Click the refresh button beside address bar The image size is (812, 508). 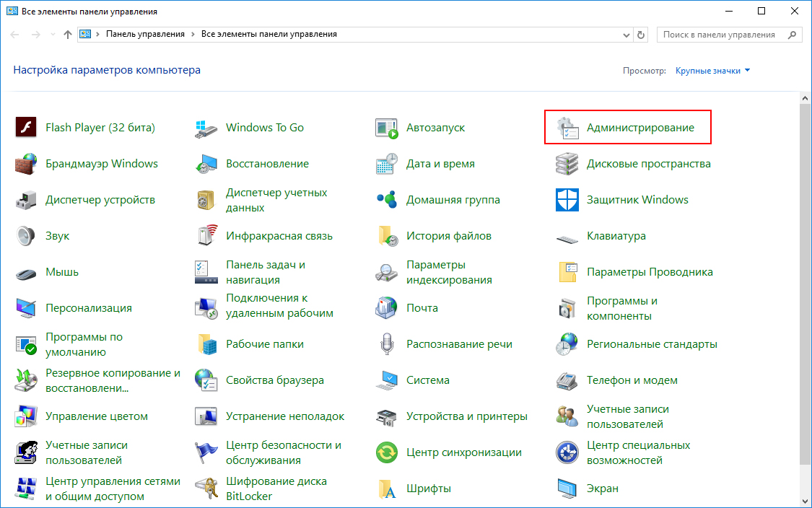coord(641,34)
